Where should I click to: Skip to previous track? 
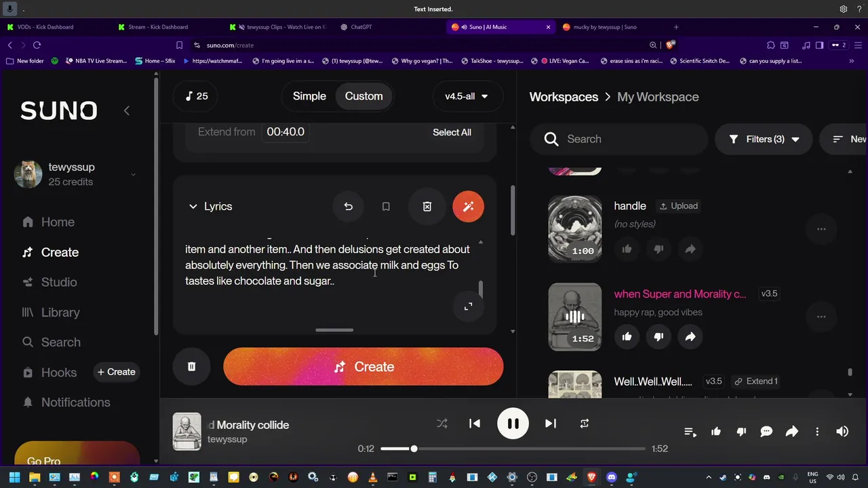click(475, 424)
